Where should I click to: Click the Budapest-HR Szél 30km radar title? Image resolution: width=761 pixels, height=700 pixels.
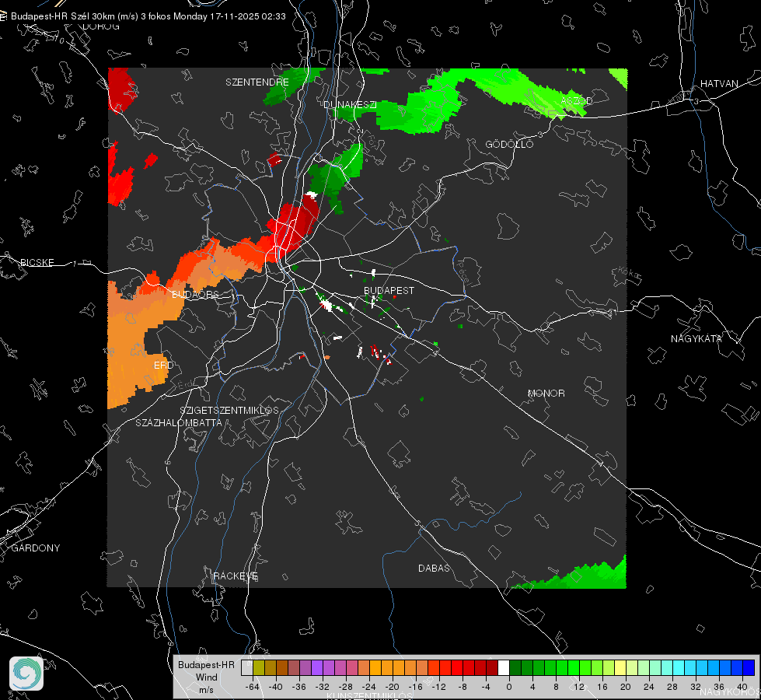(x=148, y=16)
